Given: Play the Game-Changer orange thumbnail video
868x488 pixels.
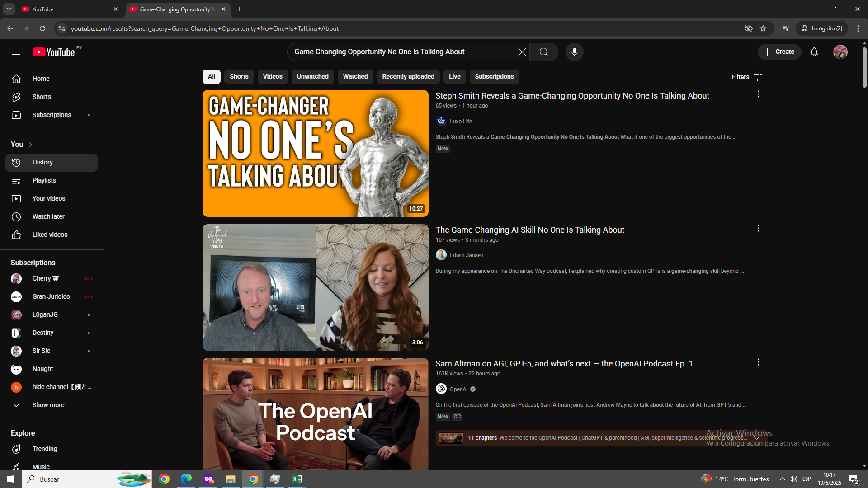Looking at the screenshot, I should 316,154.
